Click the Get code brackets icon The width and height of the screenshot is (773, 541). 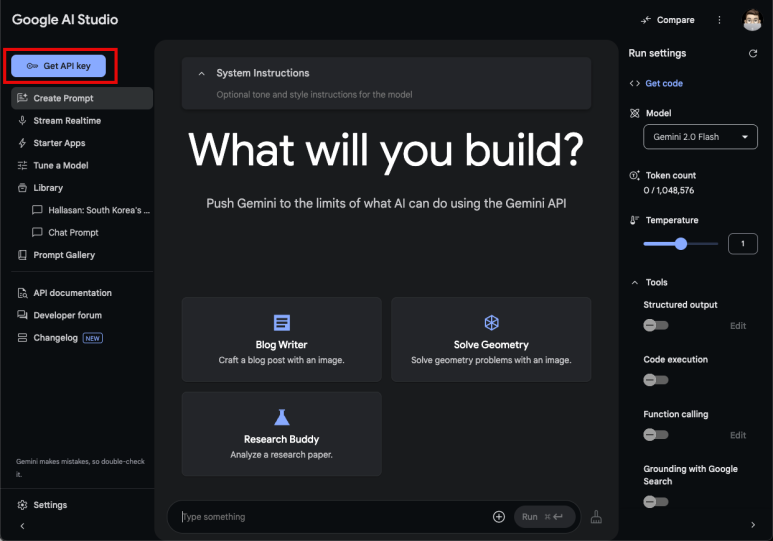coord(634,83)
